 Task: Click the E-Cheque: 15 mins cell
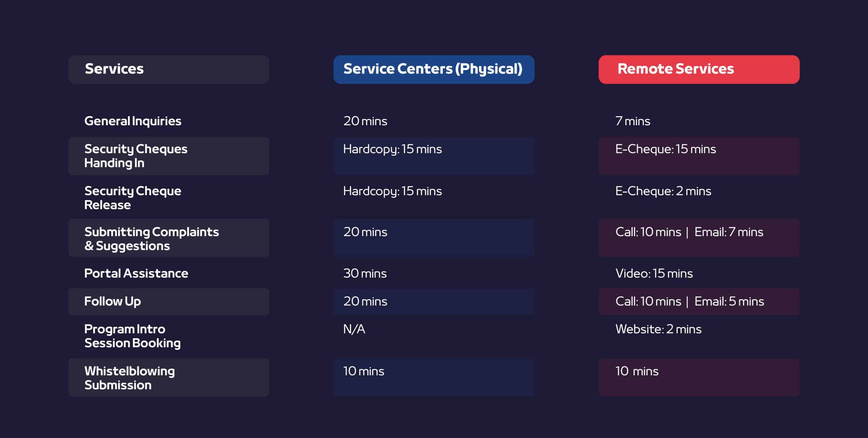666,149
